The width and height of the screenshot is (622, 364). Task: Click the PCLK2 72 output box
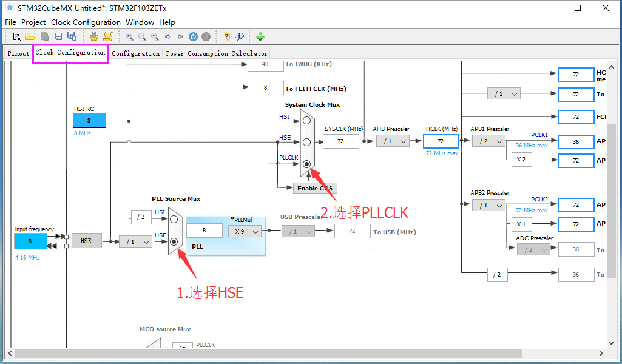click(x=576, y=205)
